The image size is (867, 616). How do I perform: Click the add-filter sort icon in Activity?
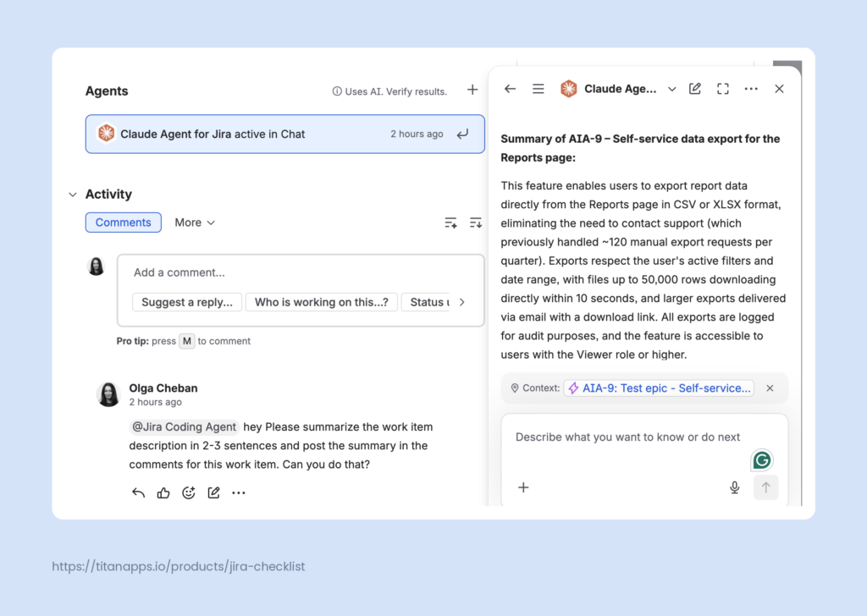tap(450, 223)
